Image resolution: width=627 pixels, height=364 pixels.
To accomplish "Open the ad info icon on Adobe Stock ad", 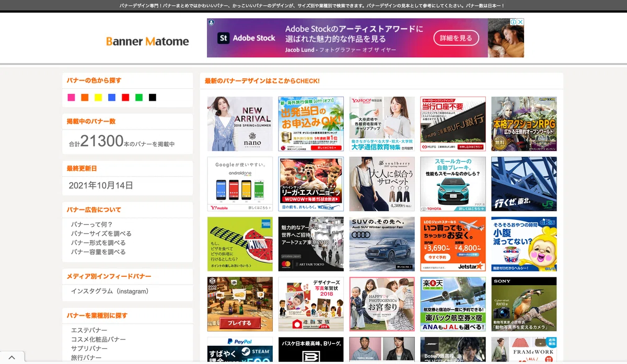I will point(514,22).
